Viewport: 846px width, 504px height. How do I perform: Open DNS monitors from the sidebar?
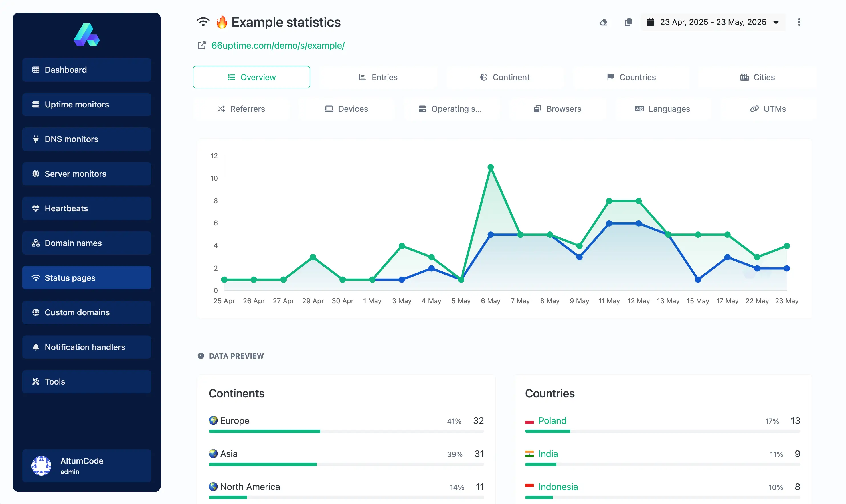click(87, 139)
